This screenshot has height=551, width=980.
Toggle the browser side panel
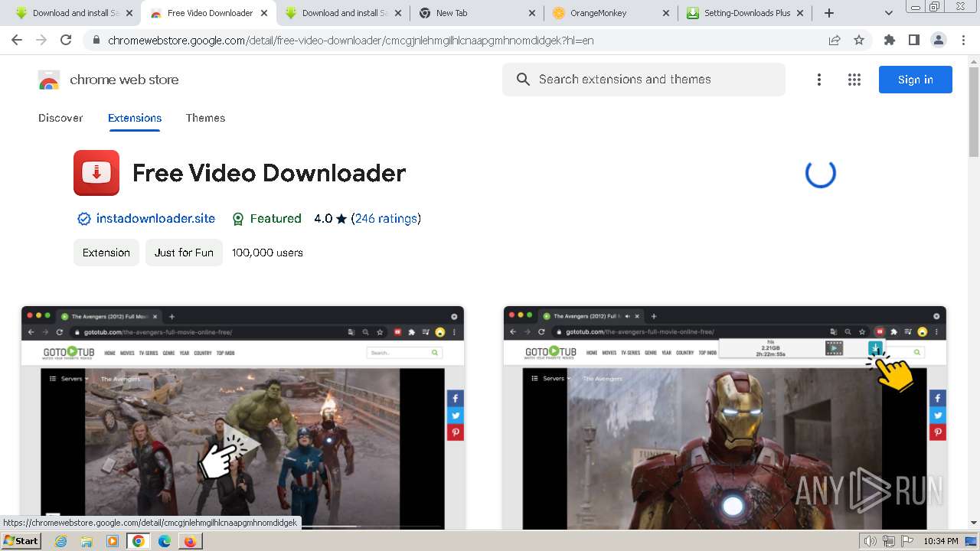913,40
